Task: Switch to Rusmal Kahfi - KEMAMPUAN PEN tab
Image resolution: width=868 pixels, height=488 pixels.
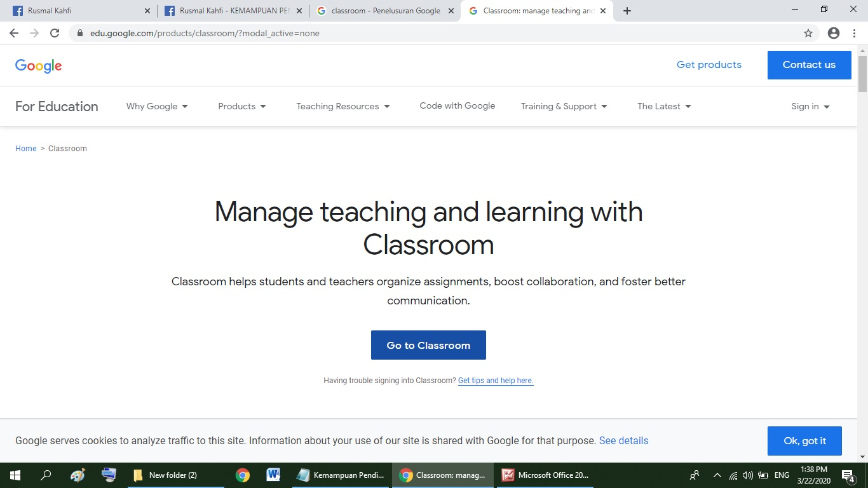Action: (233, 11)
